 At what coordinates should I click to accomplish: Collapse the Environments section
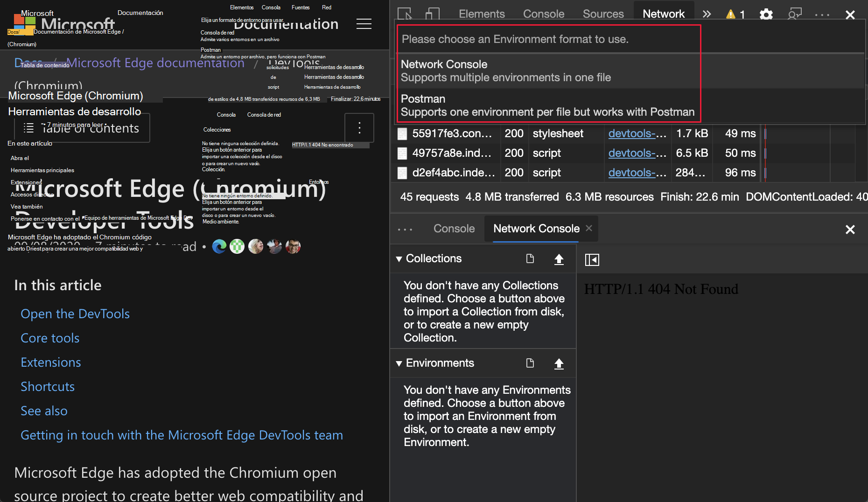pos(399,363)
